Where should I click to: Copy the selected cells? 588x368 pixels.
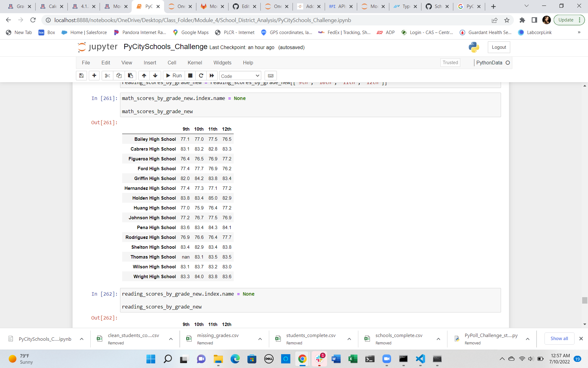(x=119, y=75)
